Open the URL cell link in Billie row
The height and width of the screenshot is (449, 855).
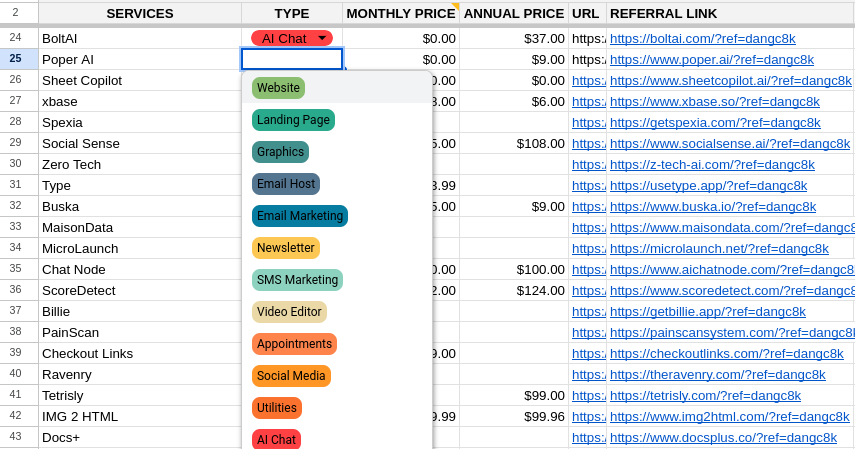(588, 312)
